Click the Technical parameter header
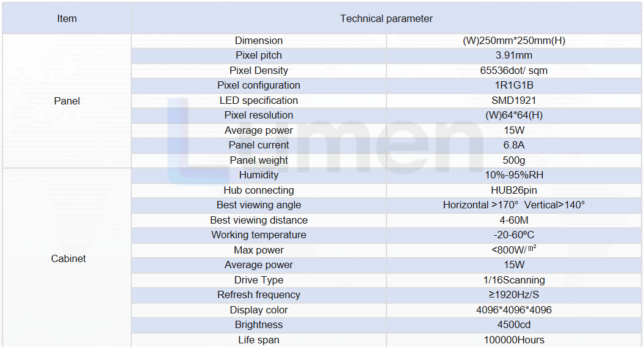644x347 pixels. (386, 18)
